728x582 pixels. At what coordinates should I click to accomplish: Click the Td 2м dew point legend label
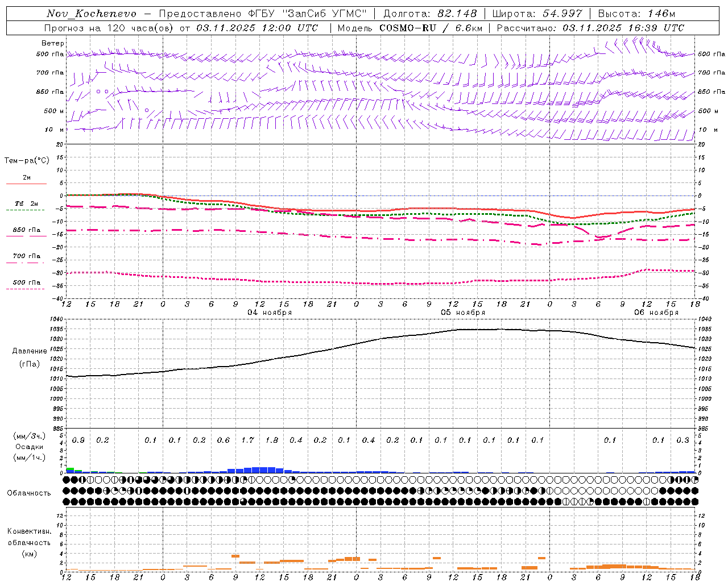(27, 203)
